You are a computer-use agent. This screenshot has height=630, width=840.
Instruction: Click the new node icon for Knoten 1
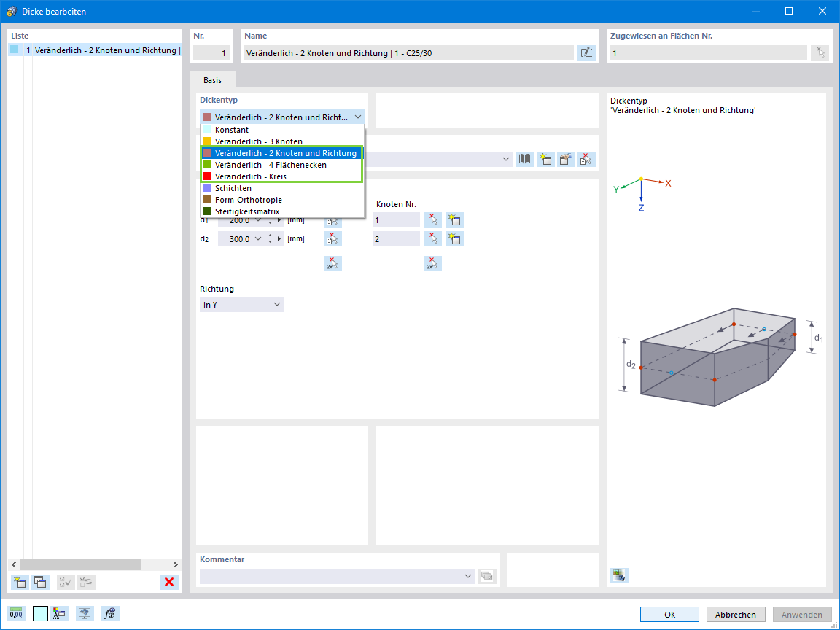click(x=454, y=220)
